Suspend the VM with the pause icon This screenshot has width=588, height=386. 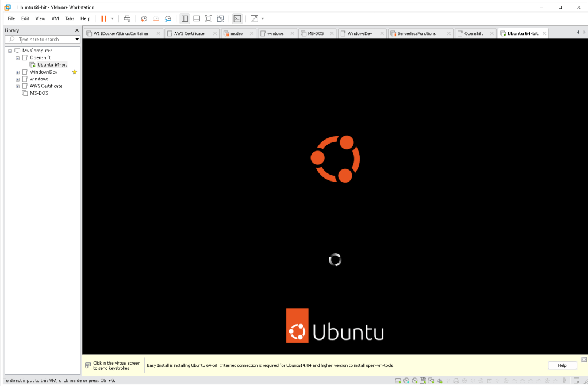point(104,18)
